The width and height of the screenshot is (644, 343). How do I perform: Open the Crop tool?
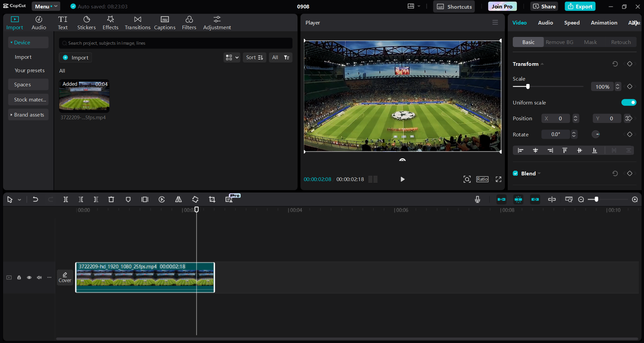pos(212,200)
